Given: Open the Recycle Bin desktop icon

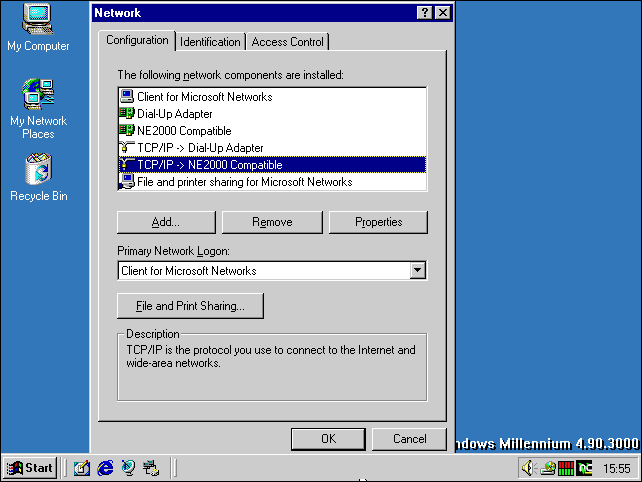Looking at the screenshot, I should point(38,177).
